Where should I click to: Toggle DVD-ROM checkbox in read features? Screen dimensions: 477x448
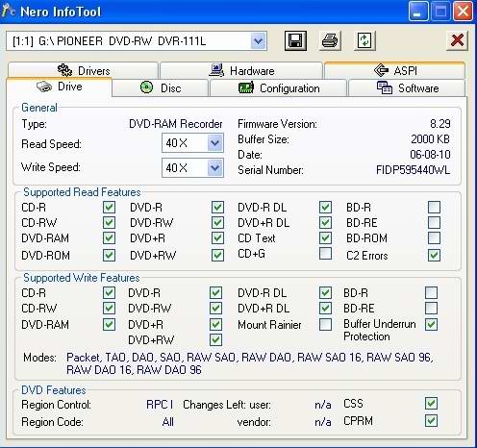coord(109,255)
